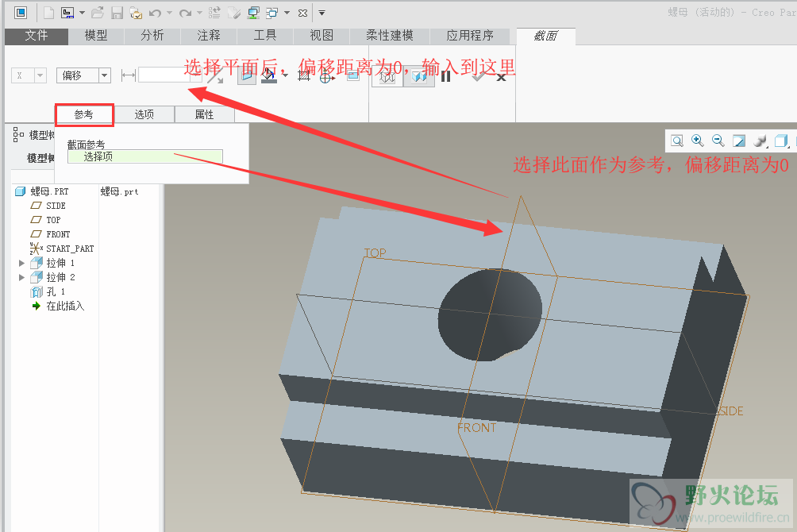Select the SIDE datum plane in tree
The image size is (797, 532).
click(56, 206)
